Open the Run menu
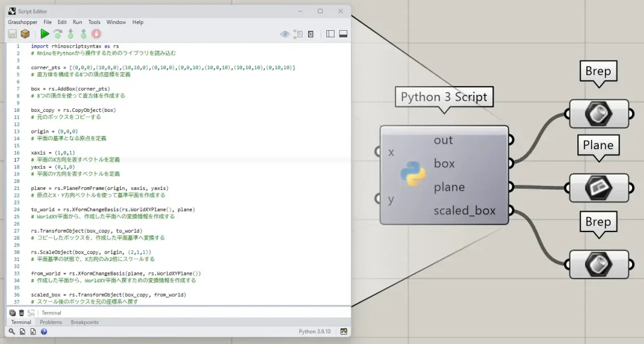The height and width of the screenshot is (344, 644). coord(77,22)
